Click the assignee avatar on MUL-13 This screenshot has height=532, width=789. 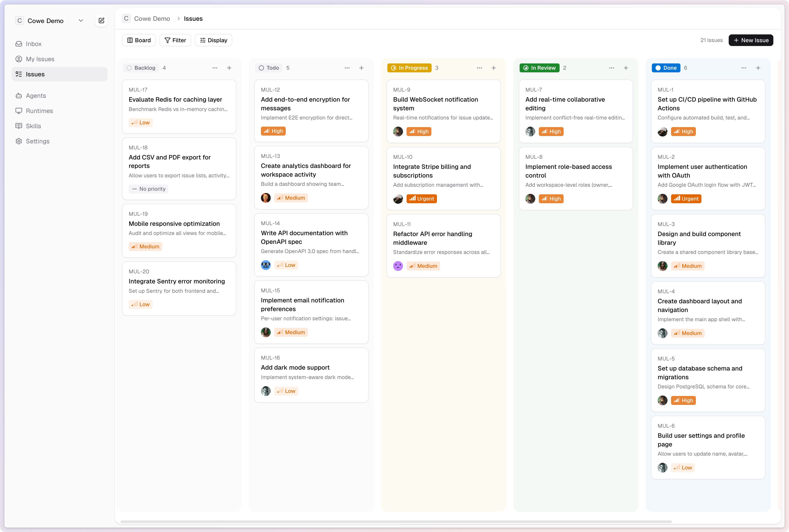click(x=266, y=198)
